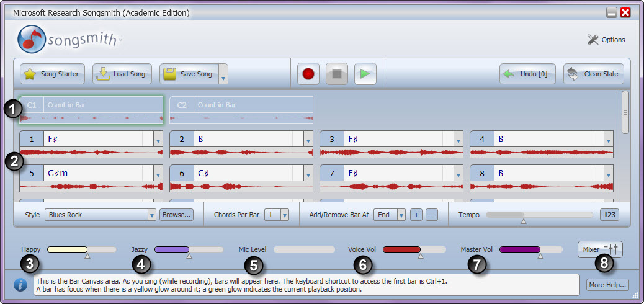Click the More Help... button
This screenshot has height=304, width=644.
[607, 284]
